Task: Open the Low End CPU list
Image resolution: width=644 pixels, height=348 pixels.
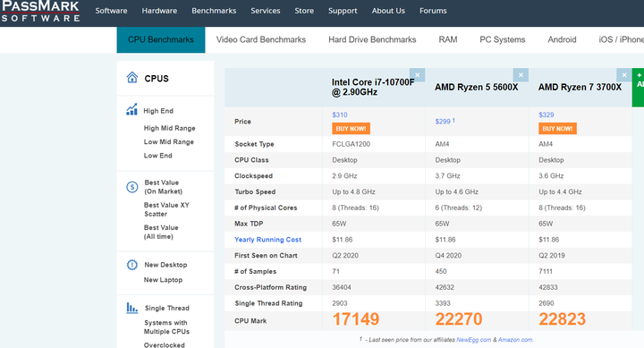Action: (158, 156)
